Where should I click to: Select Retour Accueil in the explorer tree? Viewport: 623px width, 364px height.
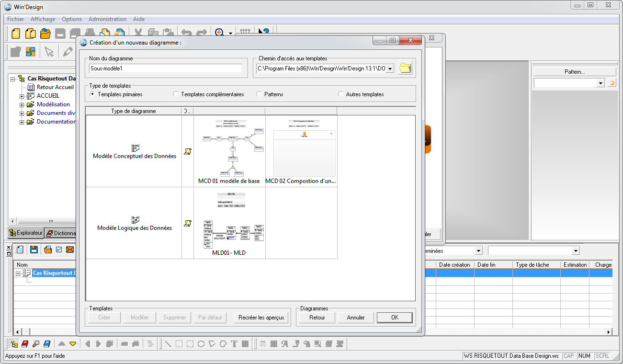point(55,87)
